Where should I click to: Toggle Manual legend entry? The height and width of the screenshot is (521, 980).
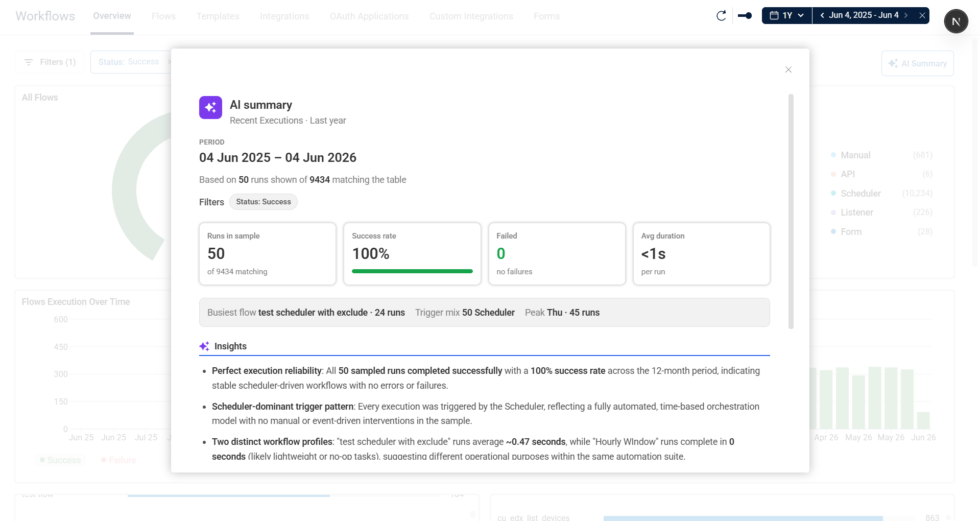coord(855,155)
